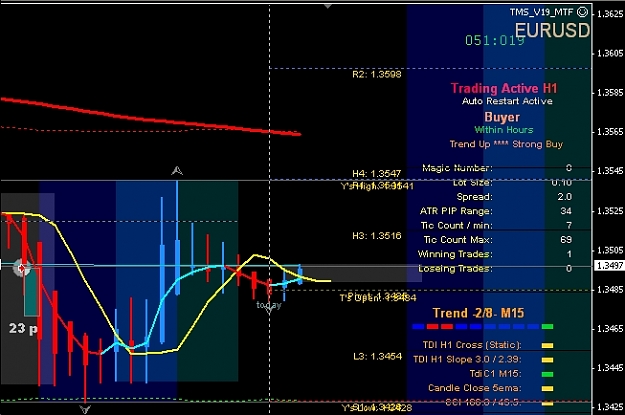Viewport: 625px width, 415px height.
Task: Click the 'R2: 1.3598' pivot label
Action: pyautogui.click(x=377, y=75)
